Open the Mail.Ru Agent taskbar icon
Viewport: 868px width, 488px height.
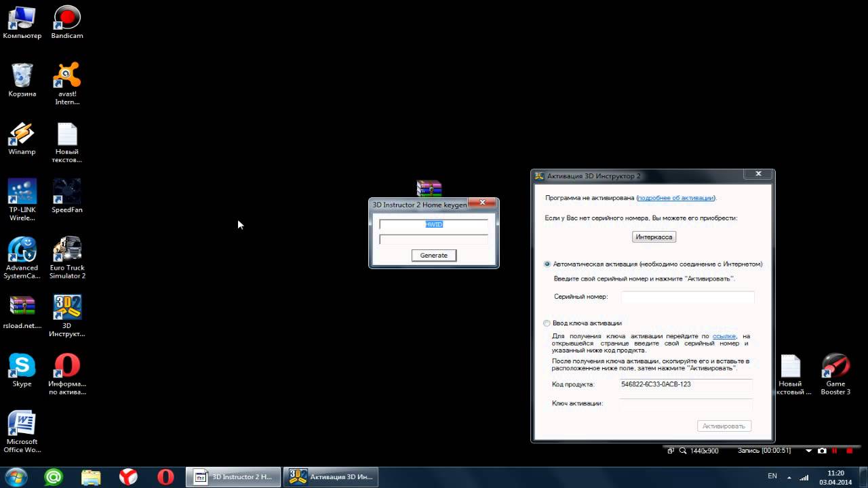coord(53,476)
